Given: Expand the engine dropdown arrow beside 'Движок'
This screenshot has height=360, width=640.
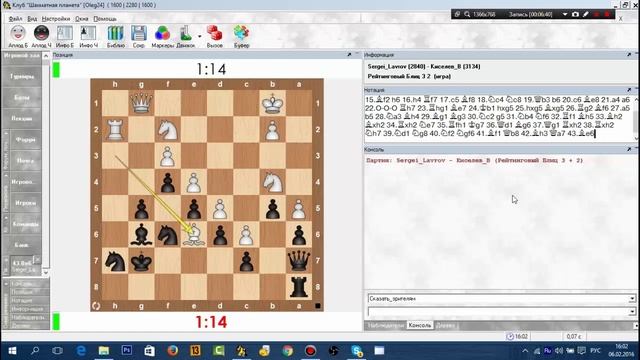Looking at the screenshot, I should pyautogui.click(x=200, y=36).
